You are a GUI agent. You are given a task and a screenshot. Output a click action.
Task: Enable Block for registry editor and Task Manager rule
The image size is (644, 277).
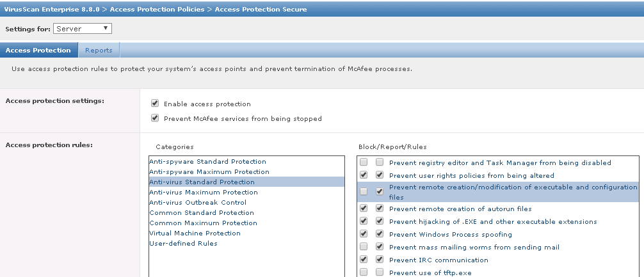pyautogui.click(x=364, y=162)
